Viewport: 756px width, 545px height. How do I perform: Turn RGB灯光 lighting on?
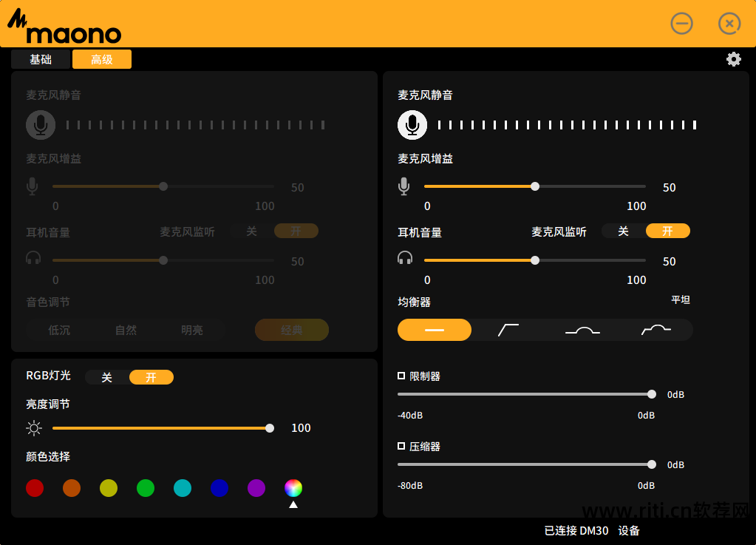151,377
